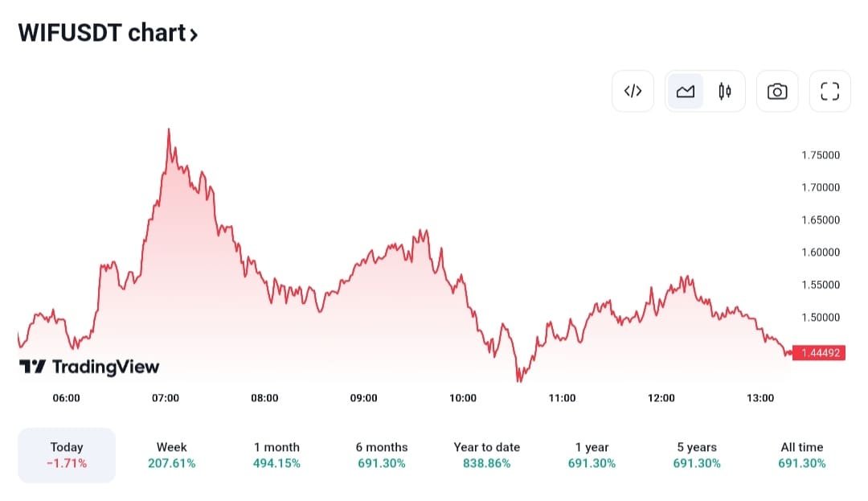
Task: Expand chevron next to WIFUSDT chart
Action: click(x=193, y=34)
